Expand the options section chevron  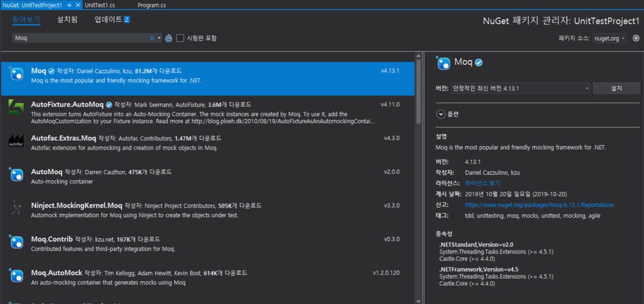click(441, 114)
